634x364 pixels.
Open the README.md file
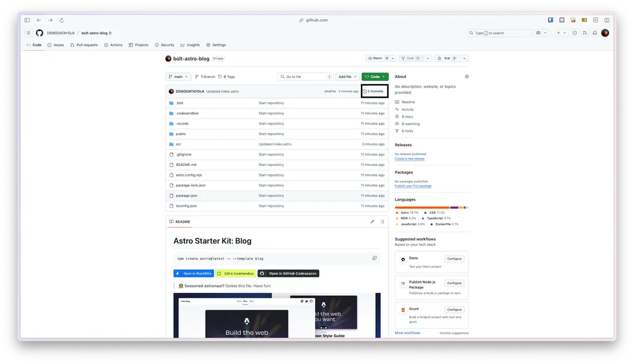pyautogui.click(x=186, y=165)
